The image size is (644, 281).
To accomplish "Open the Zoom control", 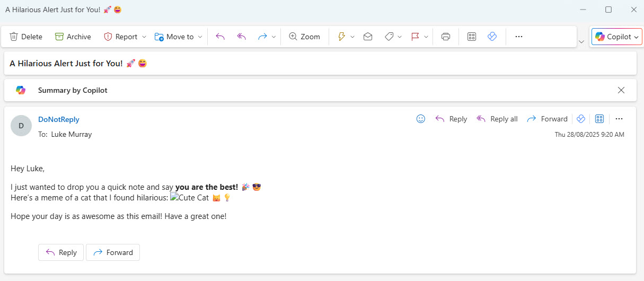I will [304, 37].
